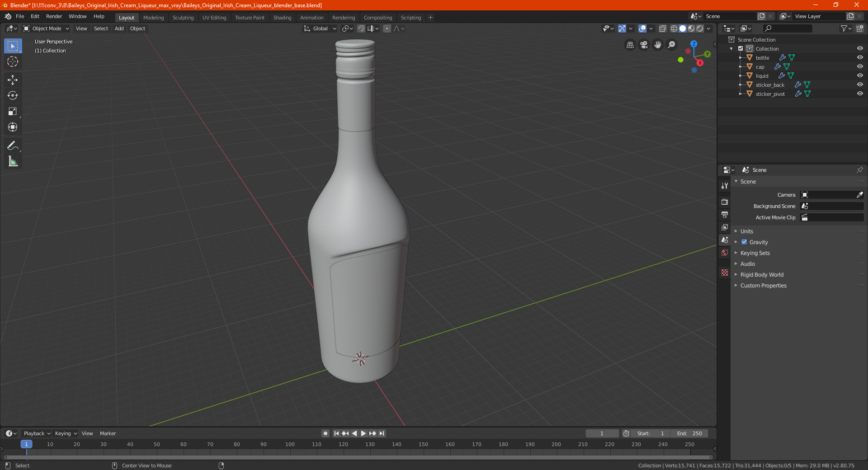Screen dimensions: 868x470
Task: Hide the sticker_pivot object in outliner
Action: click(x=860, y=94)
